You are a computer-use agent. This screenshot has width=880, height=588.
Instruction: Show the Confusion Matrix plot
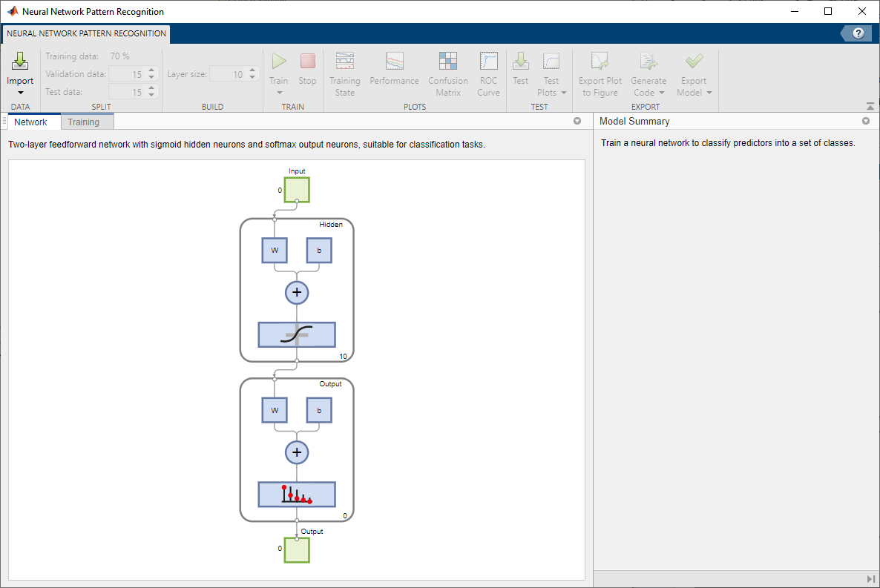[x=447, y=72]
